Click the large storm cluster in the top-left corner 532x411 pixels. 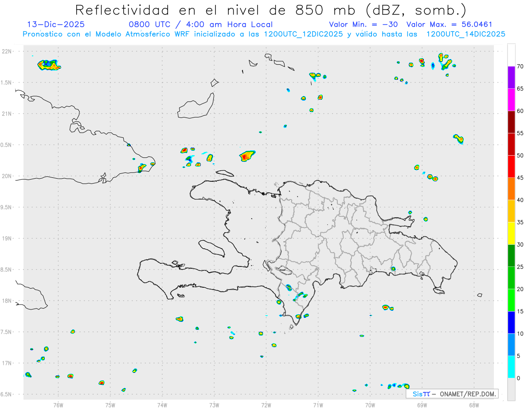(x=48, y=65)
